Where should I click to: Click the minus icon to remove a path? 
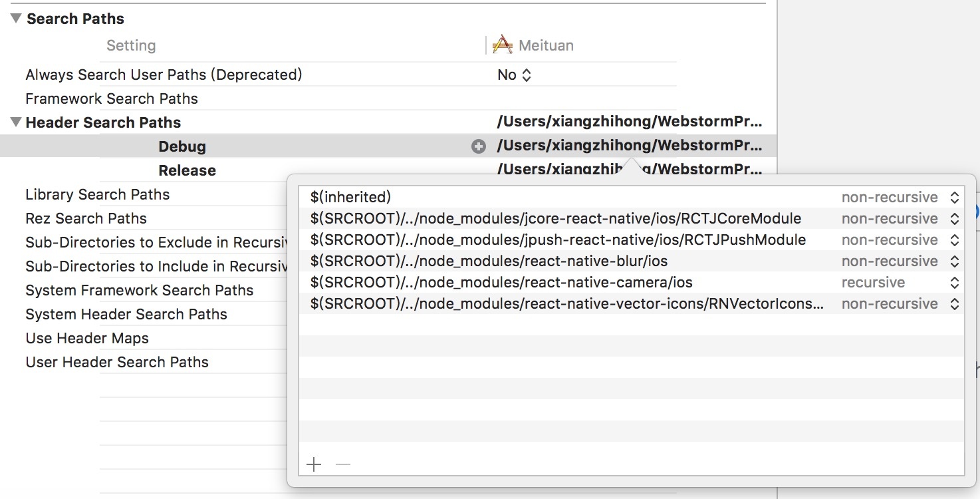click(343, 464)
